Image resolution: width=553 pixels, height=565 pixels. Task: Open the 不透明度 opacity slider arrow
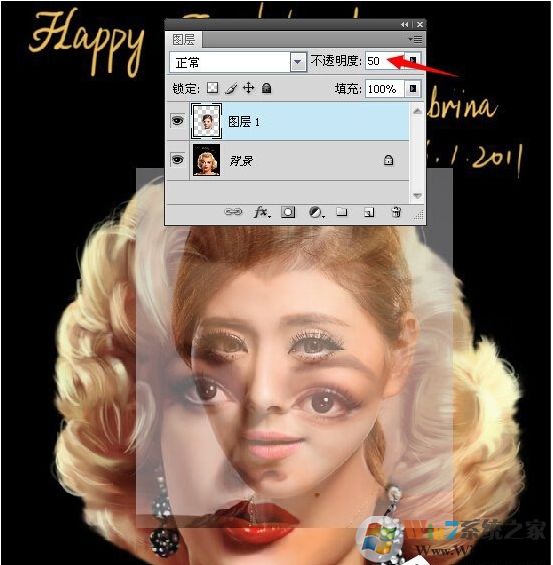(412, 60)
